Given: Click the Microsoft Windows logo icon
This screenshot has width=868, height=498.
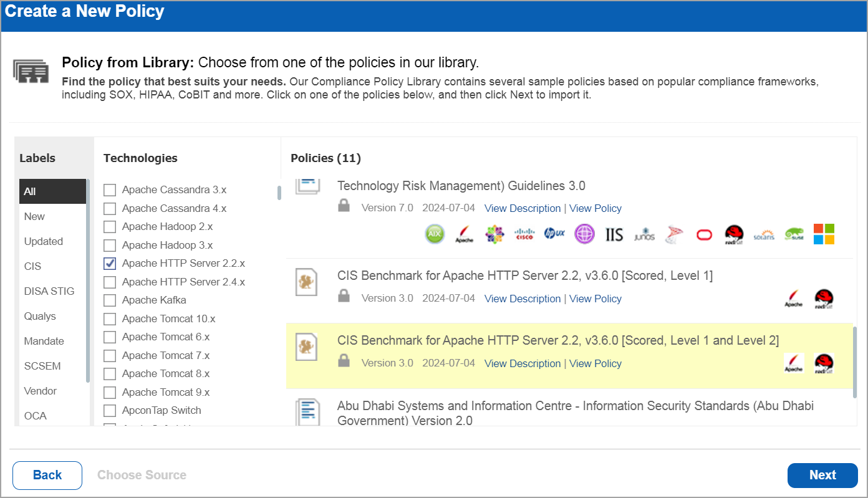Looking at the screenshot, I should 824,234.
